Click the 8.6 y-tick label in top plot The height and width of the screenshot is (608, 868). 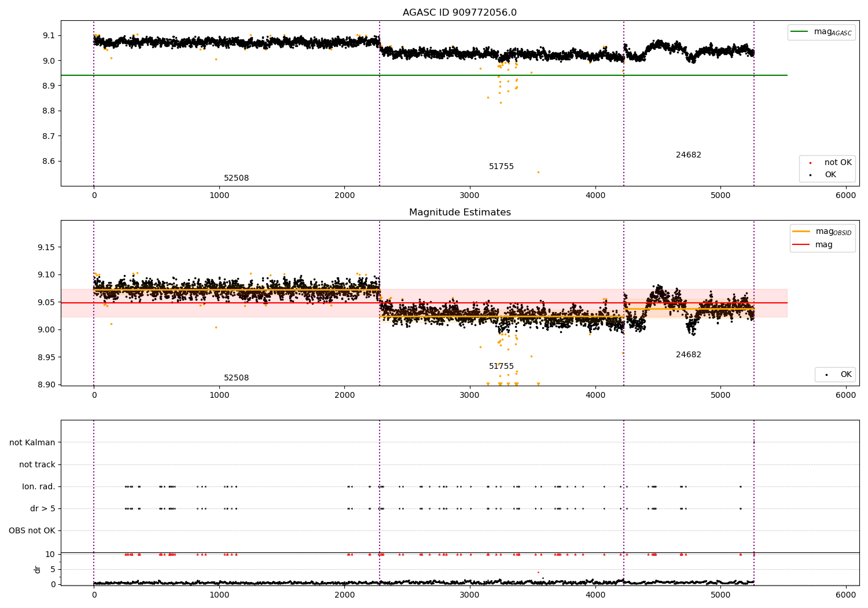coord(49,162)
